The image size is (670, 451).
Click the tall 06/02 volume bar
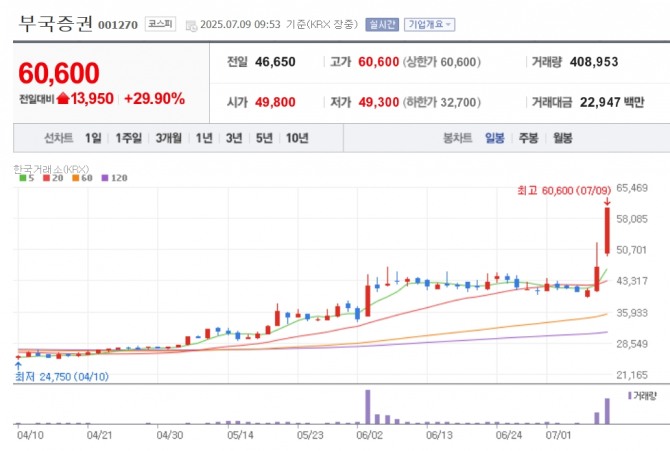click(367, 407)
